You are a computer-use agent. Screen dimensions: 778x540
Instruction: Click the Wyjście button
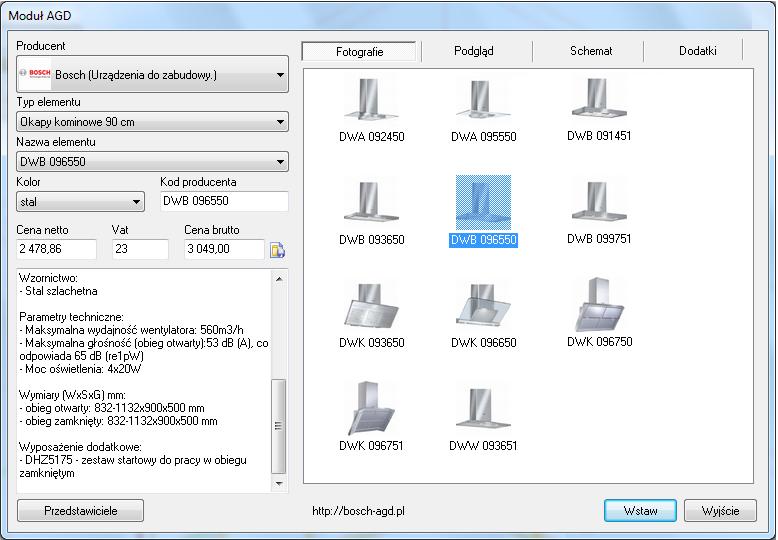[x=720, y=511]
